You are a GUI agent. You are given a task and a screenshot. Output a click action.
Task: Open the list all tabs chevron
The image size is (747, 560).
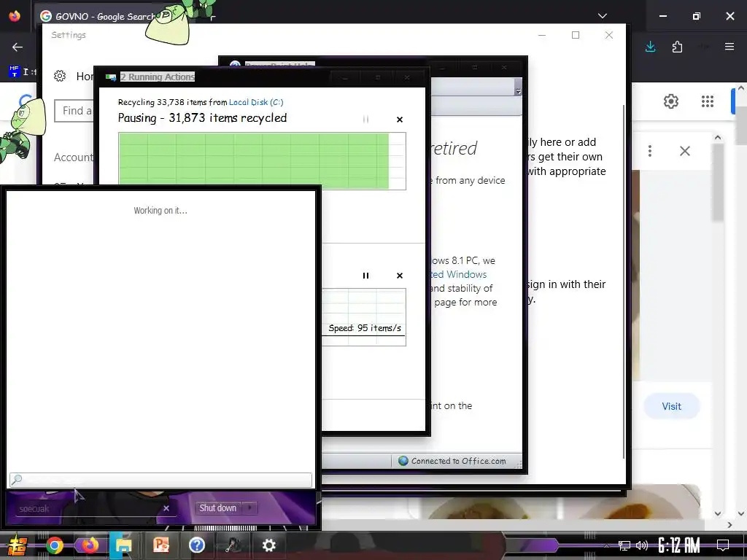603,16
